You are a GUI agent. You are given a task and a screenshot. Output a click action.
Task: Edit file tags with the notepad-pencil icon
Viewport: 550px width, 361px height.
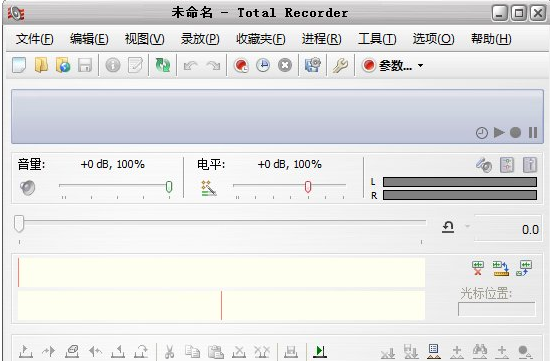click(135, 65)
